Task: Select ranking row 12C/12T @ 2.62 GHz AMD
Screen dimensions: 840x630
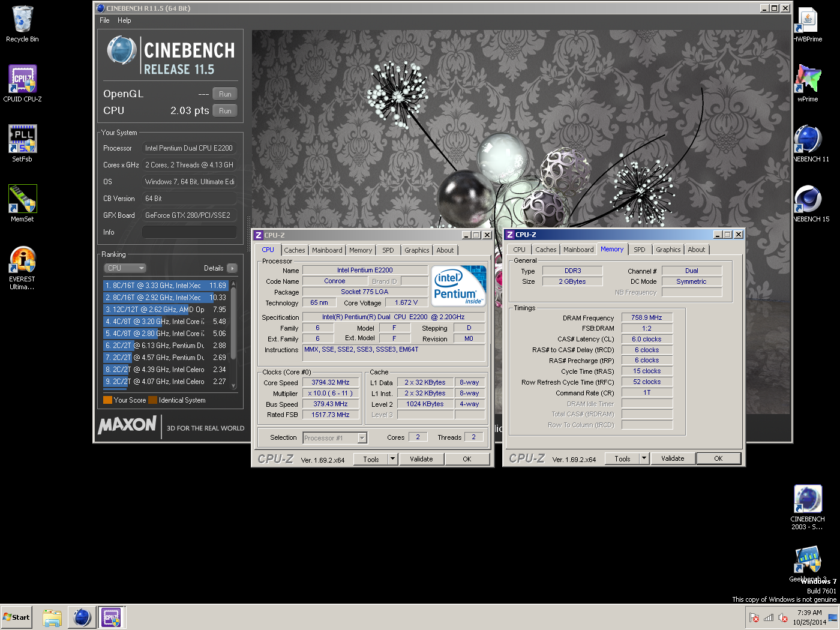Action: 166,310
